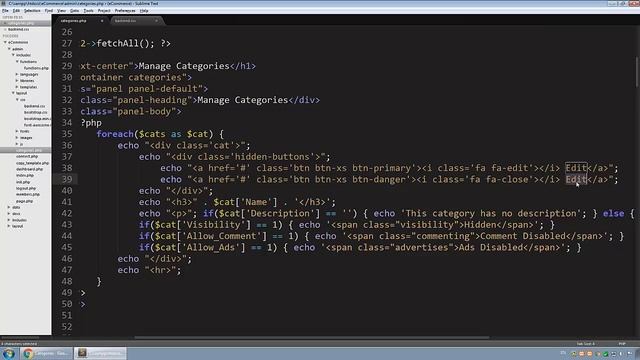Open the Selection menu

pyautogui.click(x=32, y=11)
